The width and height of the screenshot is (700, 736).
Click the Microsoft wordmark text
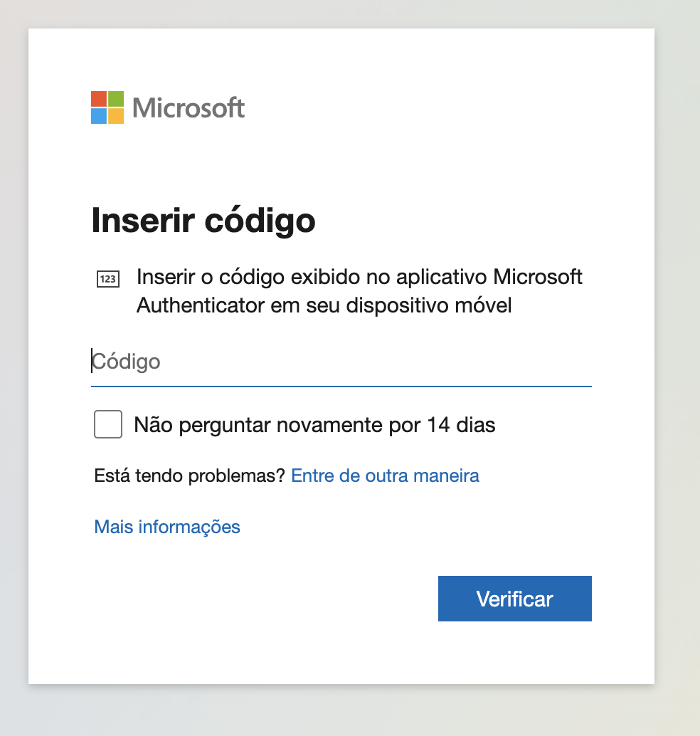click(188, 108)
